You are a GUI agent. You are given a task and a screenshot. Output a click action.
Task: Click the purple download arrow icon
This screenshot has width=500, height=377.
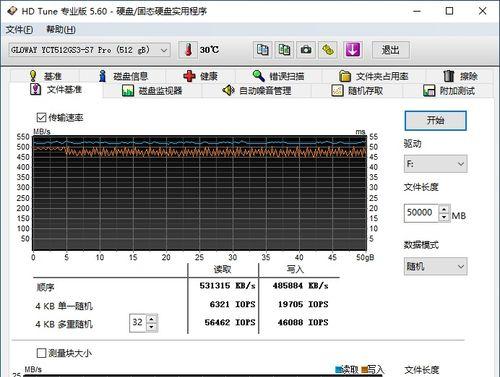point(353,50)
